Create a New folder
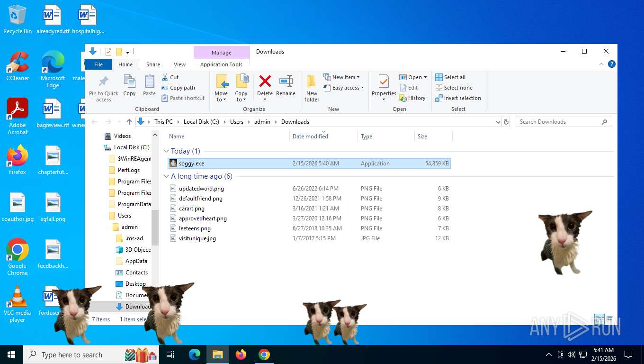The image size is (644, 364). pos(312,88)
